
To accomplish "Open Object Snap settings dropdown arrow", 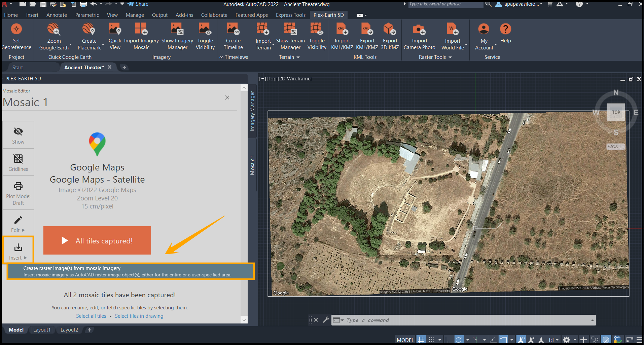I will coord(511,340).
